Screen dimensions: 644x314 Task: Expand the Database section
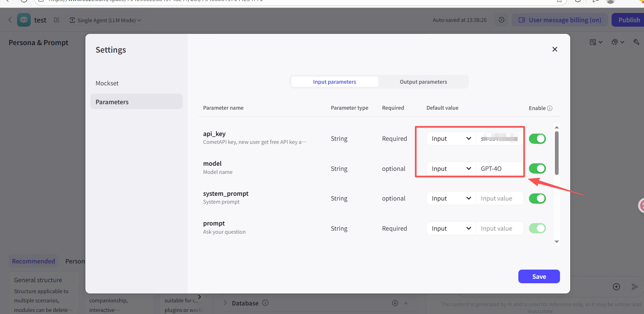click(x=225, y=303)
